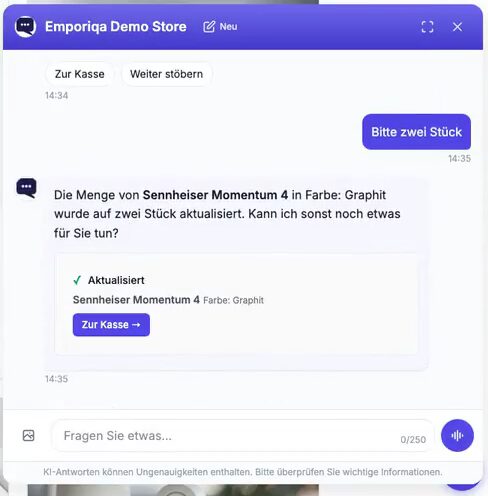
Task: Choose the Zur Kasse quick reply
Action: point(79,74)
